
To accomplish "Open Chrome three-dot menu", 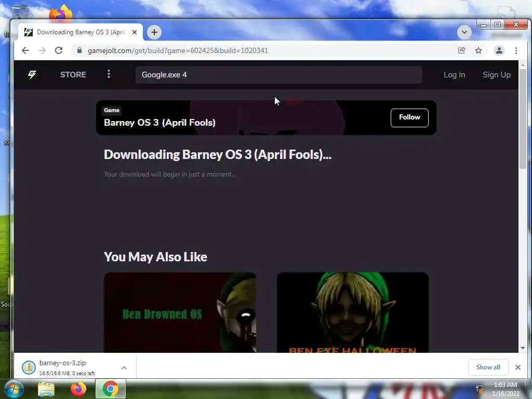I will pos(516,50).
